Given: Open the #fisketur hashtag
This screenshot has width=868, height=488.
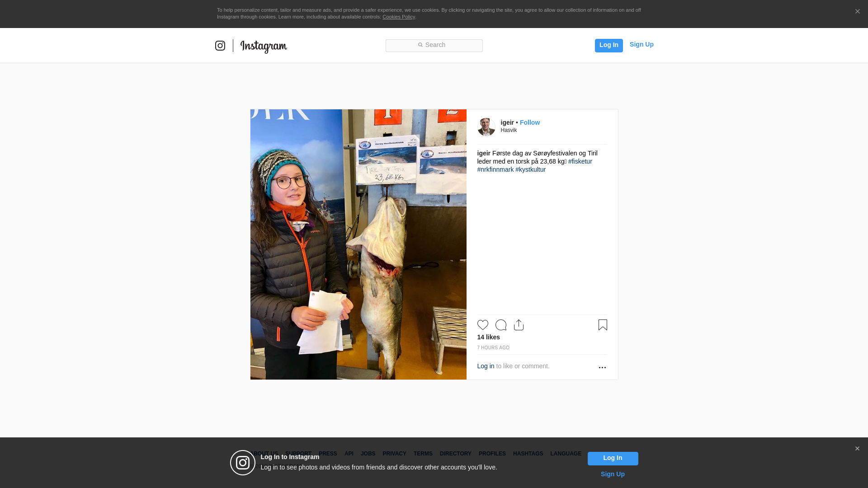Looking at the screenshot, I should tap(580, 161).
